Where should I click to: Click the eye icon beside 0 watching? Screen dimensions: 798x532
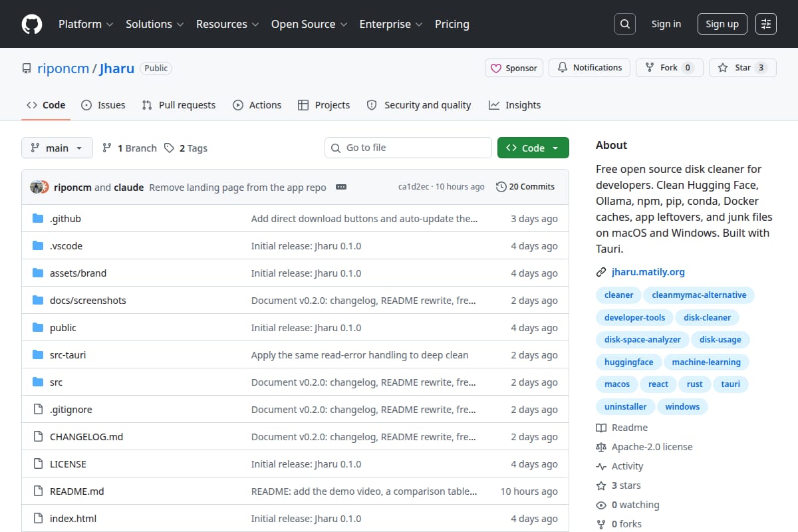pos(601,505)
